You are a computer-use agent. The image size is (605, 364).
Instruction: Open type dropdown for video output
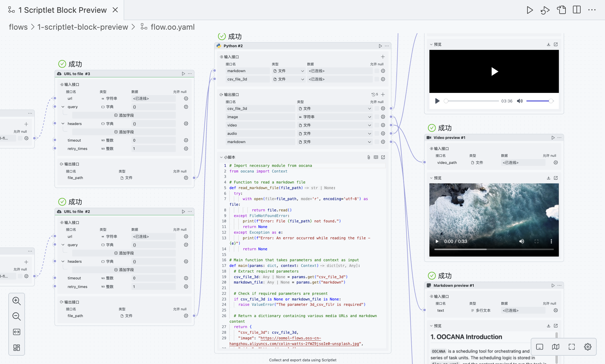tap(369, 125)
